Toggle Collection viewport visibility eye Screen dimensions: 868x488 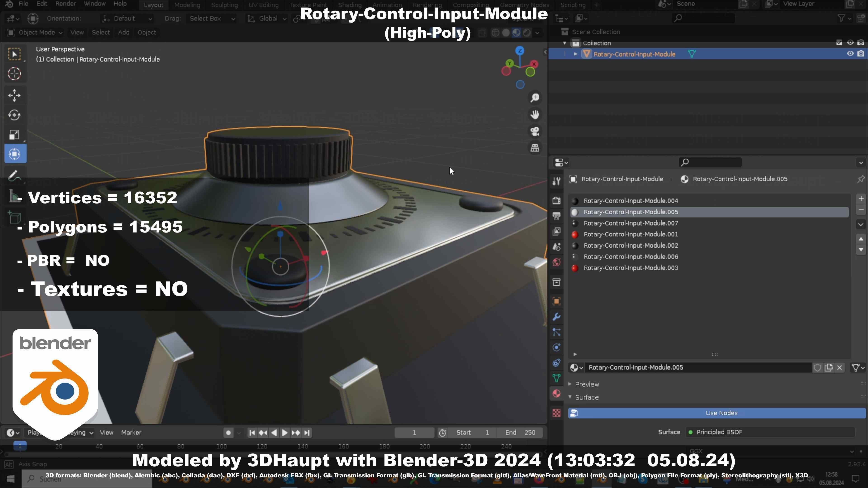click(850, 43)
